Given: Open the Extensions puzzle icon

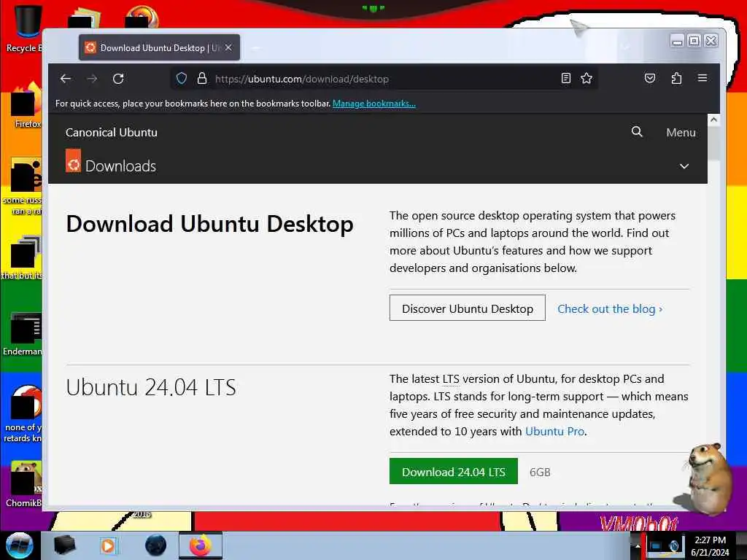Looking at the screenshot, I should (x=676, y=78).
